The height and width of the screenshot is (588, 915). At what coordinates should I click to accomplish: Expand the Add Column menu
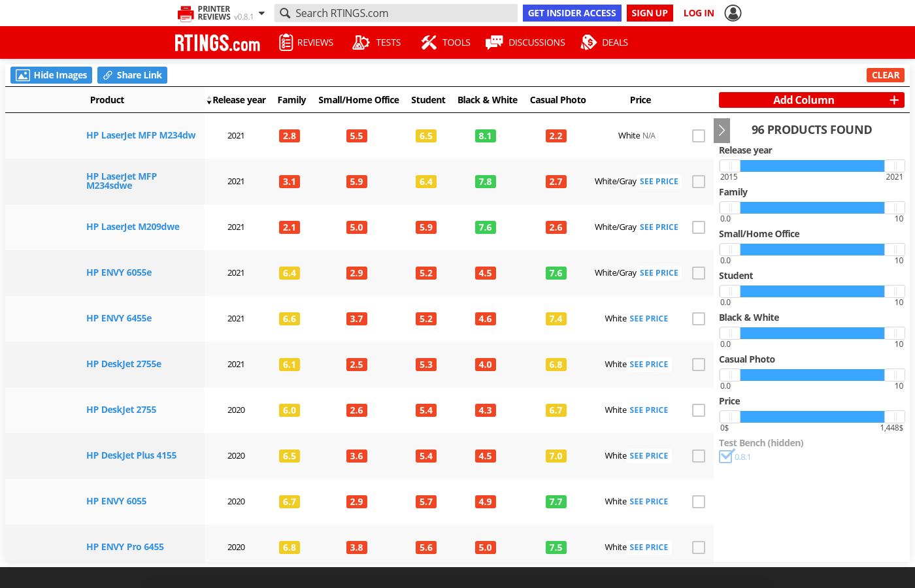[811, 100]
